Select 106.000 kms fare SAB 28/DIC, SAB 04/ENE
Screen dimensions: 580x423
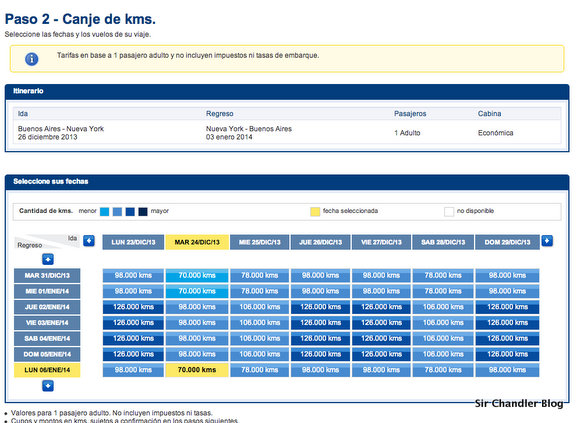click(x=443, y=338)
